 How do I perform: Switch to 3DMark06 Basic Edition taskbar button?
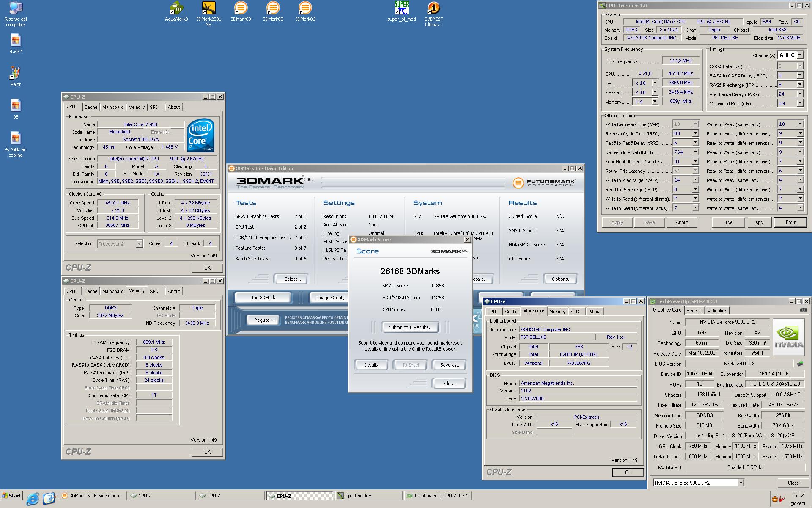[93, 496]
